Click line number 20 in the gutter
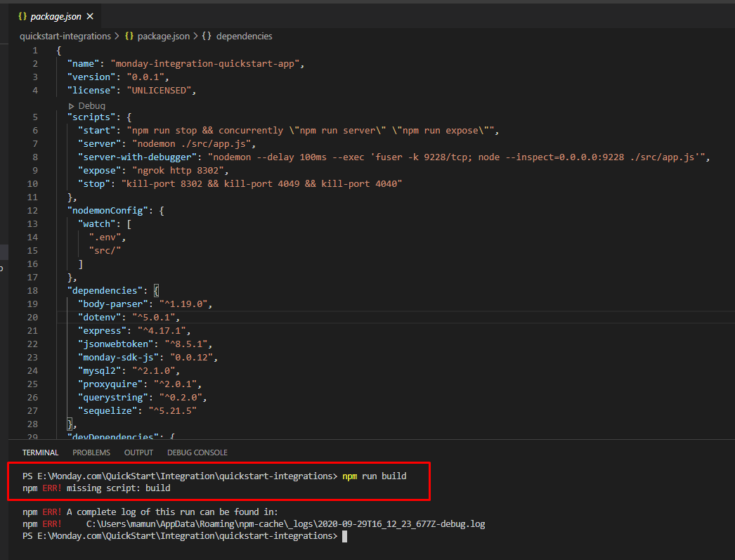This screenshot has height=560, width=735. tap(32, 318)
